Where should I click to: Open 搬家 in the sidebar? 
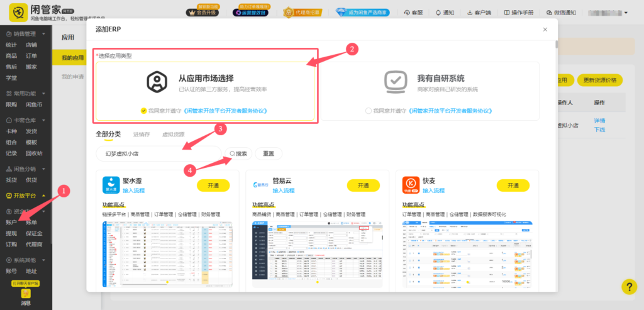click(31, 67)
